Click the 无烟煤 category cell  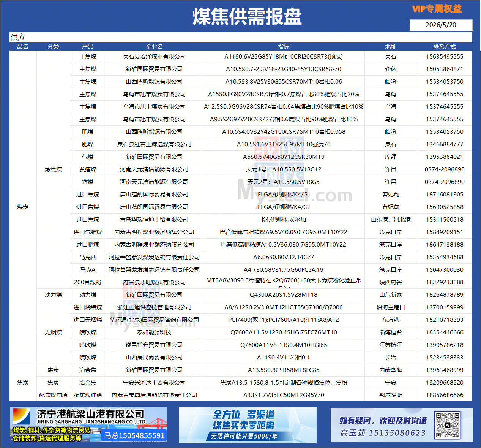pos(53,332)
